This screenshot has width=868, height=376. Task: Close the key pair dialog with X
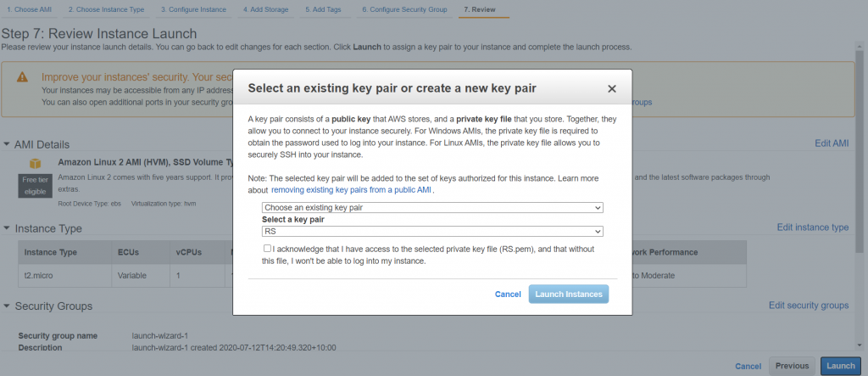(x=612, y=88)
